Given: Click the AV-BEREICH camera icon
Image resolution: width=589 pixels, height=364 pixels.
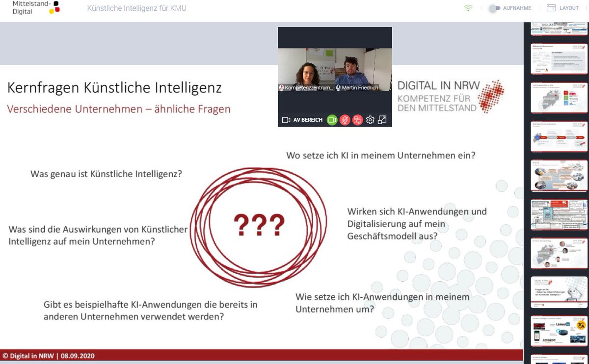Looking at the screenshot, I should tap(286, 120).
